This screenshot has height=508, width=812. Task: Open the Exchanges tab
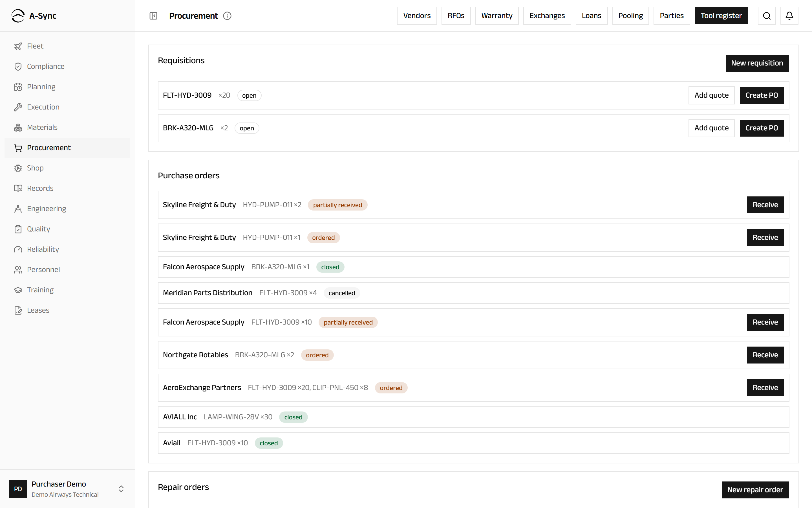pyautogui.click(x=547, y=16)
